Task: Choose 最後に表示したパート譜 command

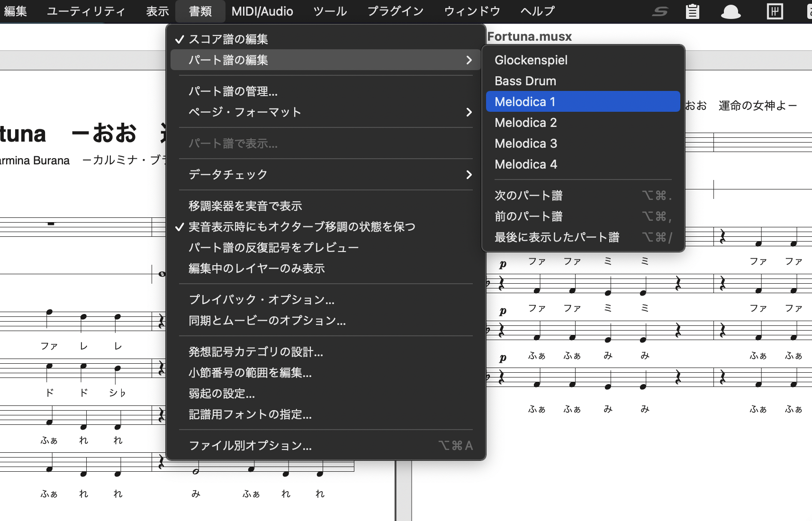Action: [583, 237]
